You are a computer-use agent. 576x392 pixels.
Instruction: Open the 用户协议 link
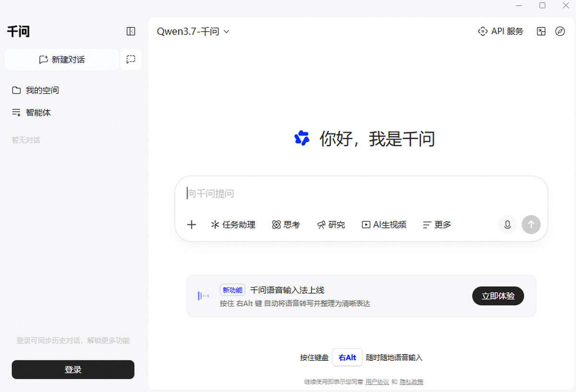pos(377,382)
